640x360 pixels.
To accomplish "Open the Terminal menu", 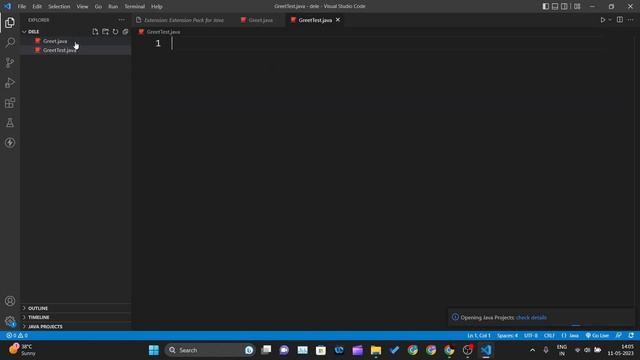I will point(134,6).
